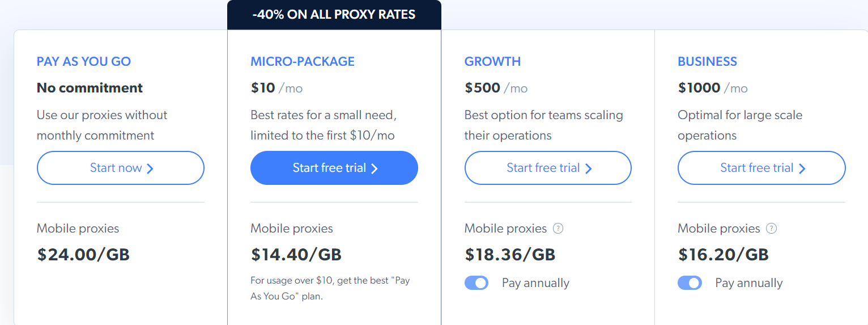Select the PAY AS YOU GO heading
868x325 pixels.
click(84, 61)
